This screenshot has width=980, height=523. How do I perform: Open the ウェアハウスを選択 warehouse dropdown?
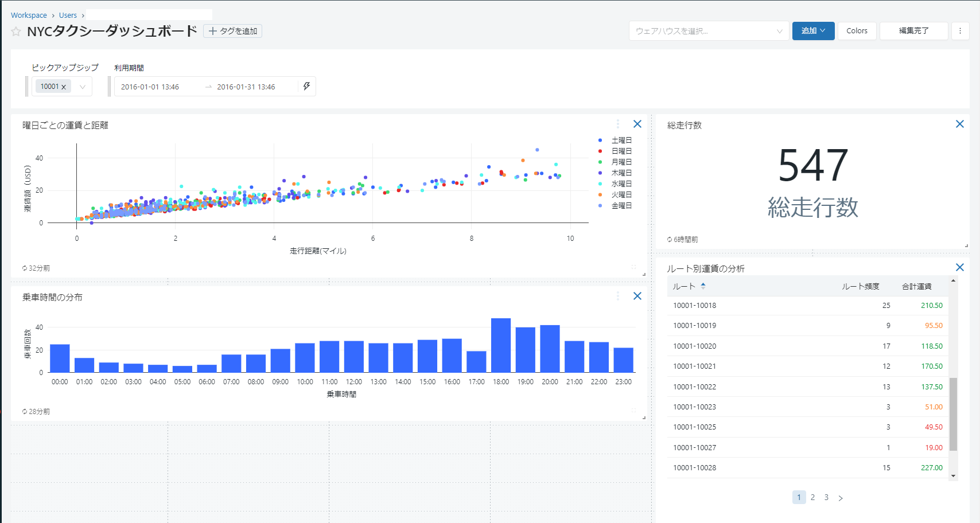click(x=707, y=31)
